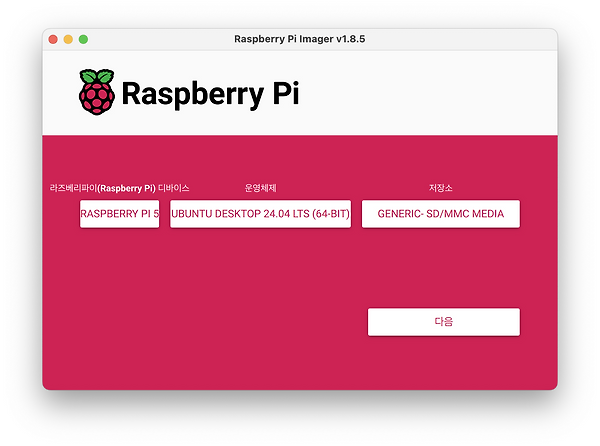The height and width of the screenshot is (446, 600).
Task: Click the Raspberry Pi wordmark text
Action: (210, 94)
